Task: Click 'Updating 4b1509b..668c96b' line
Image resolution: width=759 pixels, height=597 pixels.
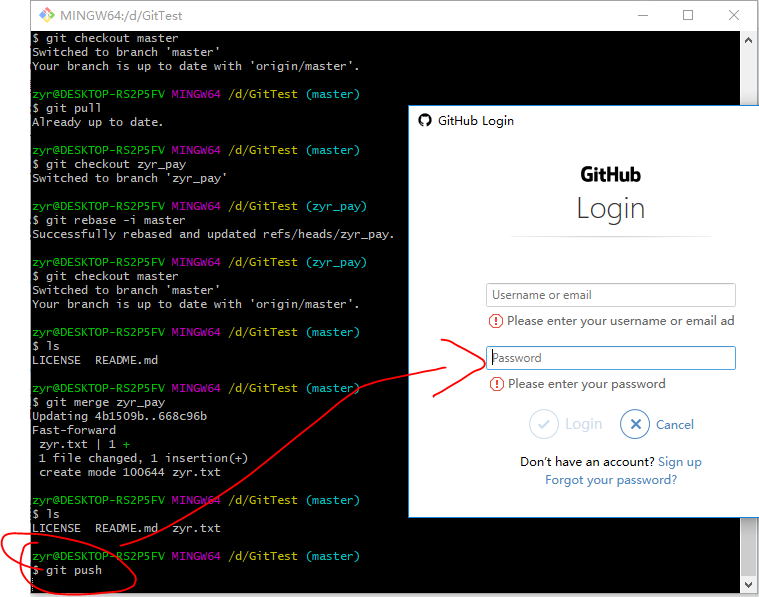Action: tap(120, 416)
